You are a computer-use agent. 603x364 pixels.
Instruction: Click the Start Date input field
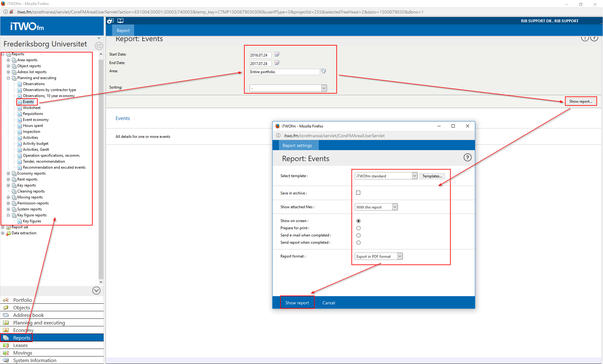[260, 55]
